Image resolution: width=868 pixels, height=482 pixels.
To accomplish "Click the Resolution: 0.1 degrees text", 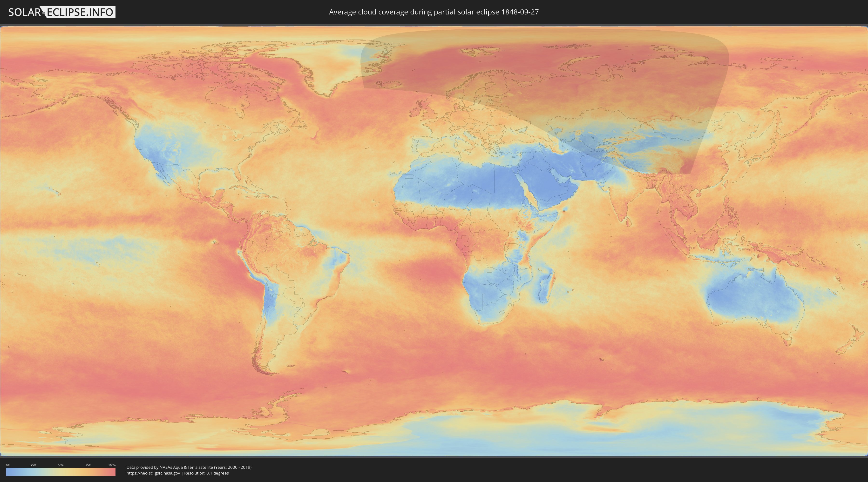I will (206, 473).
